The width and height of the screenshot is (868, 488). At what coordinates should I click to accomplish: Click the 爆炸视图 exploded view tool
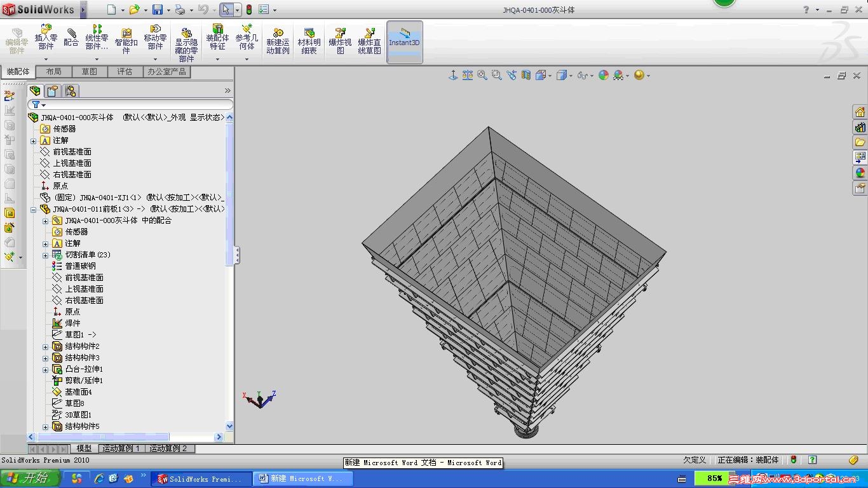pyautogui.click(x=340, y=41)
